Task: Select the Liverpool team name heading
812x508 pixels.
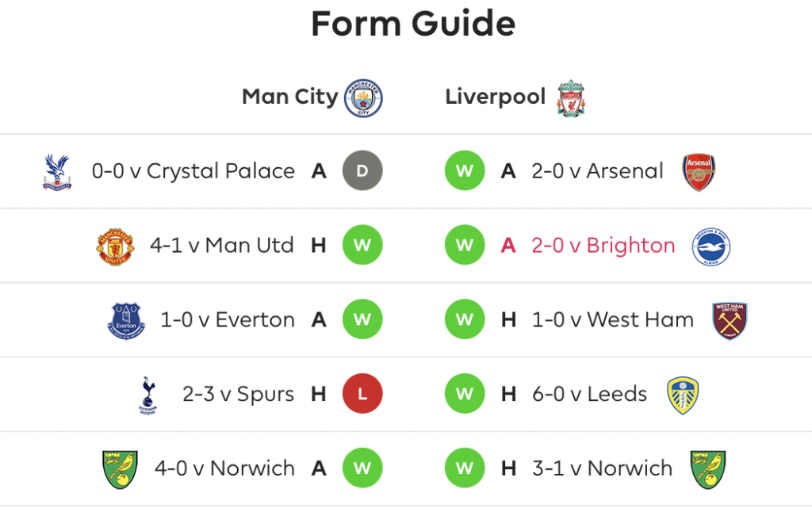Action: (495, 97)
